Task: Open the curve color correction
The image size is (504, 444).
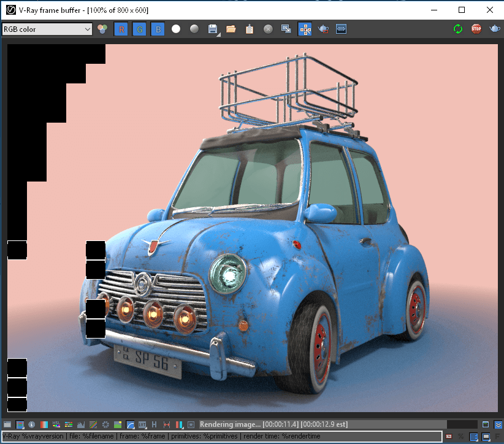Action: tap(131, 424)
